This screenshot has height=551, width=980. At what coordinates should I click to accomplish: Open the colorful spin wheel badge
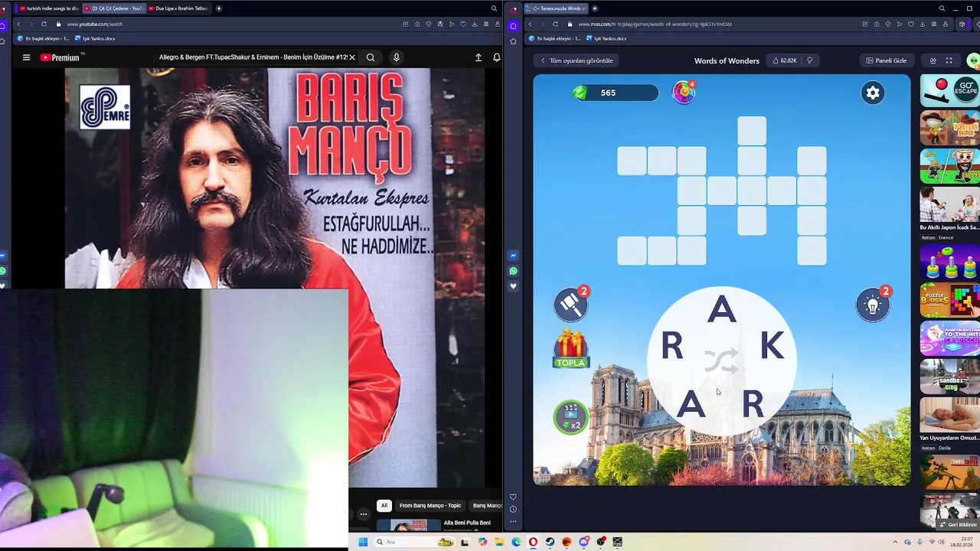coord(683,93)
